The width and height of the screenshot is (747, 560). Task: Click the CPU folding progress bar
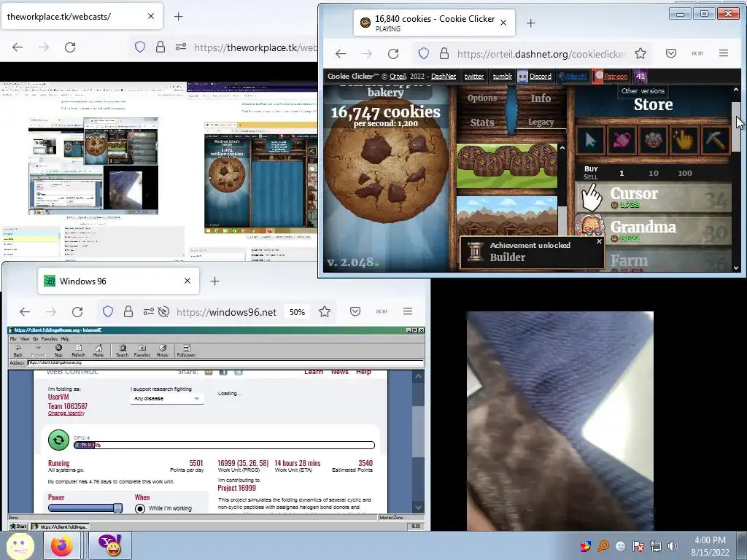pos(225,446)
